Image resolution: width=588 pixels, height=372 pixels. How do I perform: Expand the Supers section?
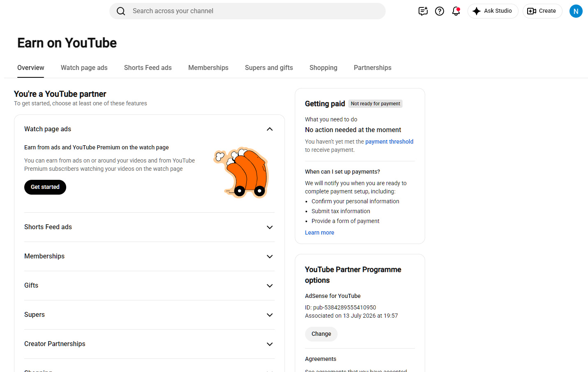pyautogui.click(x=149, y=315)
